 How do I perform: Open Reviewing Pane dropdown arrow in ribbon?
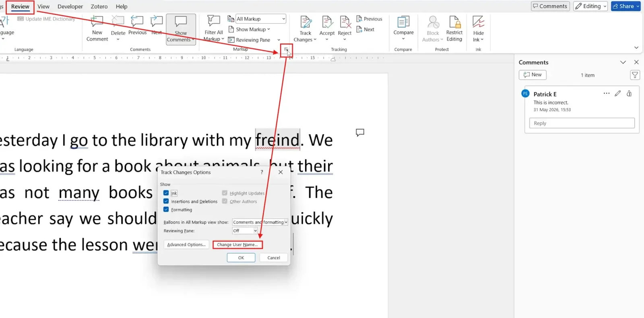pyautogui.click(x=279, y=40)
